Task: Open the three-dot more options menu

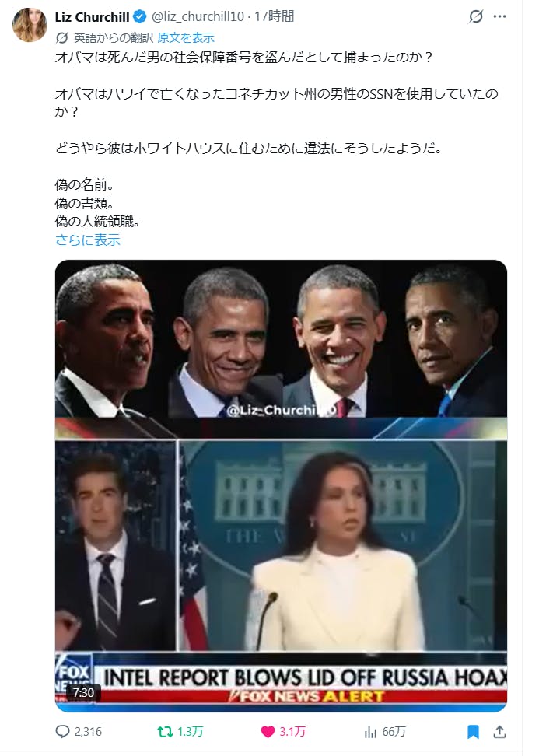Action: [499, 17]
